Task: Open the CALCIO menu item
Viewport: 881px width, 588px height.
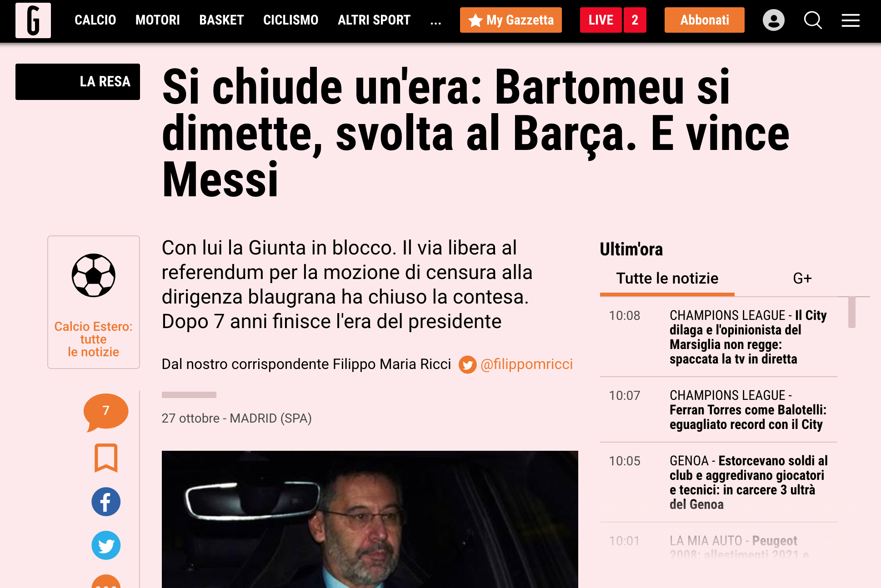Action: click(x=95, y=20)
